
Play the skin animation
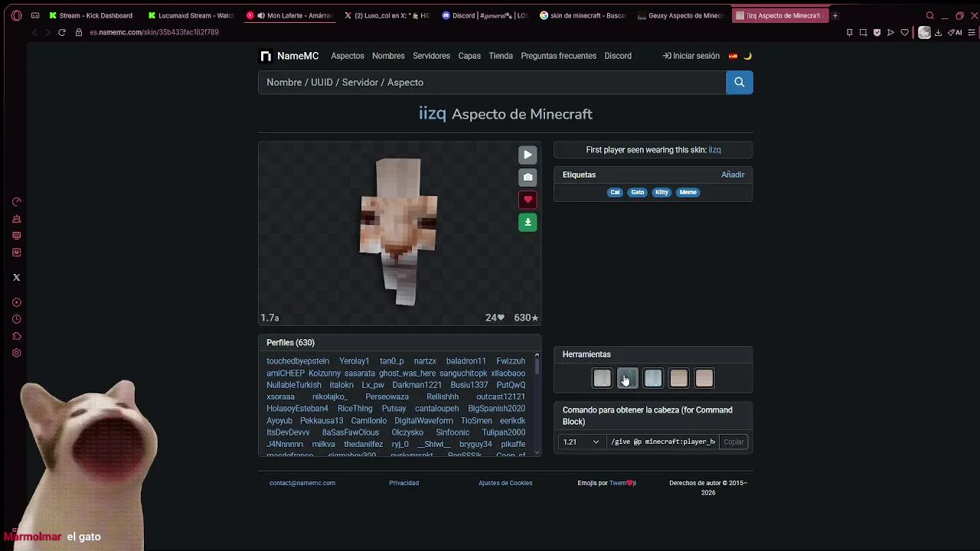point(528,155)
